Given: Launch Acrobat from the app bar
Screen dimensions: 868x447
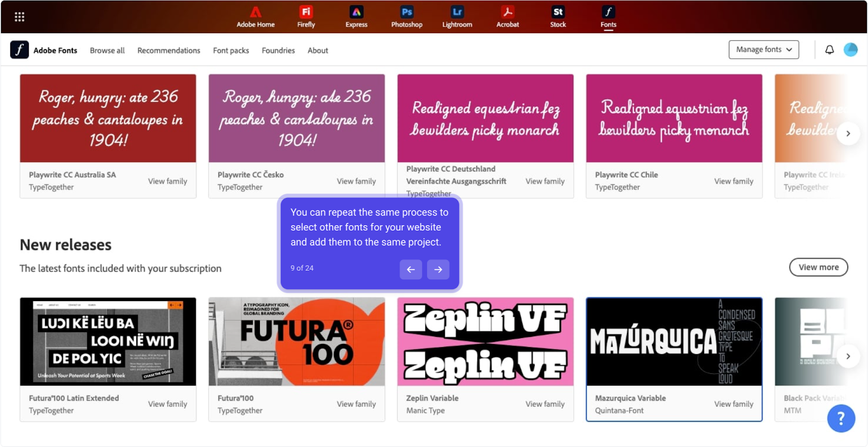Looking at the screenshot, I should pos(508,17).
